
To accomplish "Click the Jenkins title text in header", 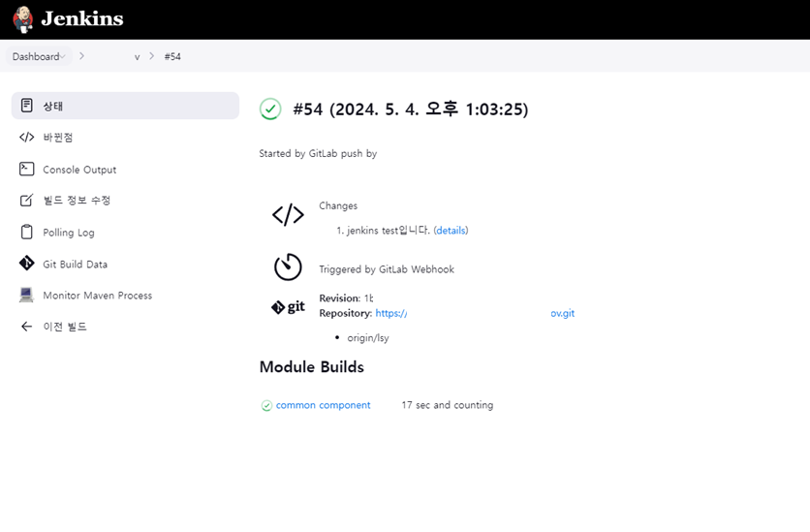I will pyautogui.click(x=82, y=19).
